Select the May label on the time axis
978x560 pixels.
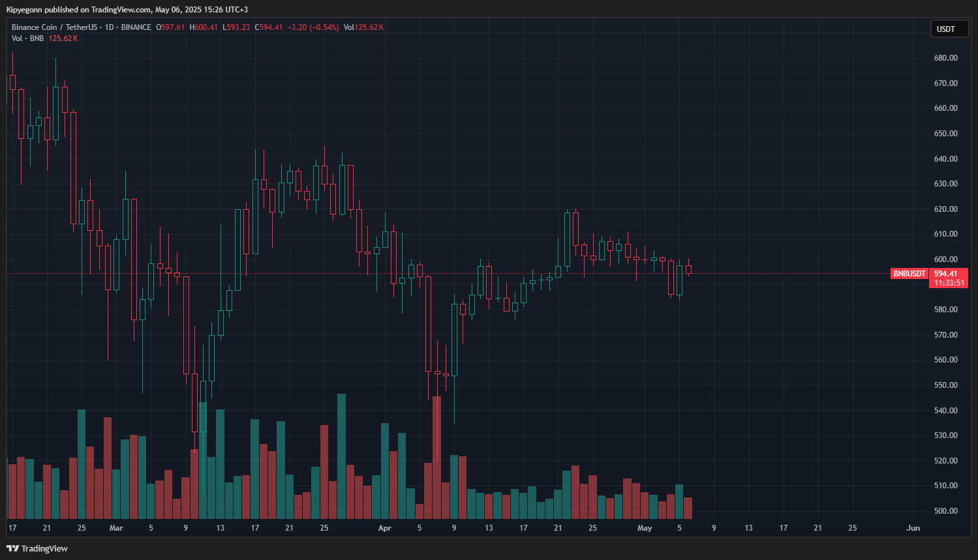[x=644, y=528]
